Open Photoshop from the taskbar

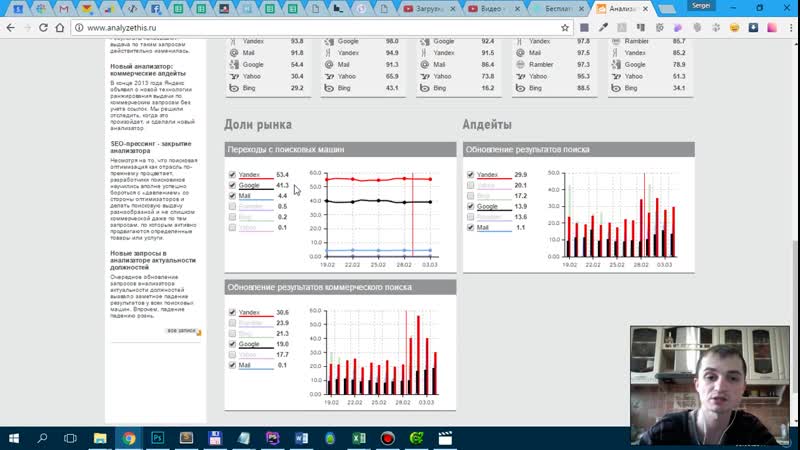coord(158,438)
